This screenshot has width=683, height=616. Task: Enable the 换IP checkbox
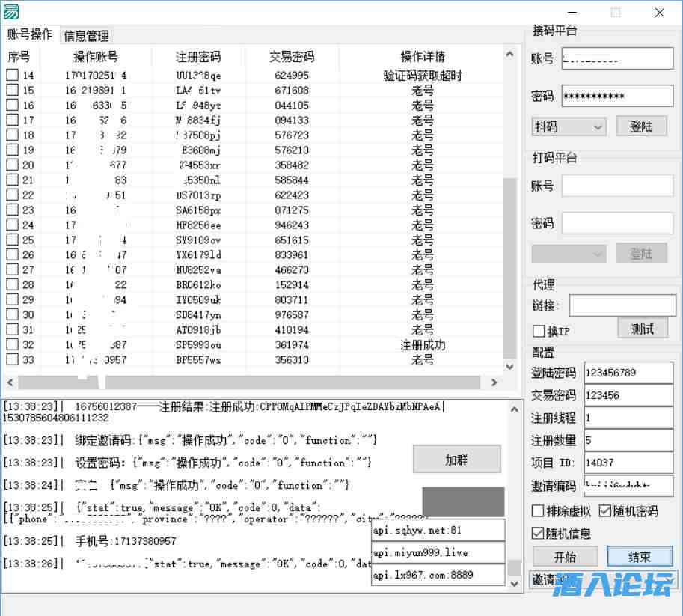coord(539,332)
